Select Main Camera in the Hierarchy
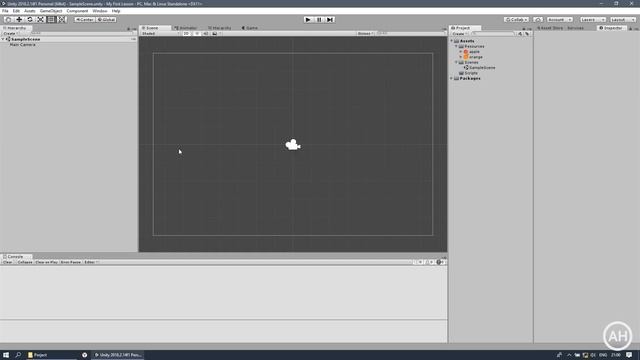Image resolution: width=640 pixels, height=360 pixels. tap(22, 44)
